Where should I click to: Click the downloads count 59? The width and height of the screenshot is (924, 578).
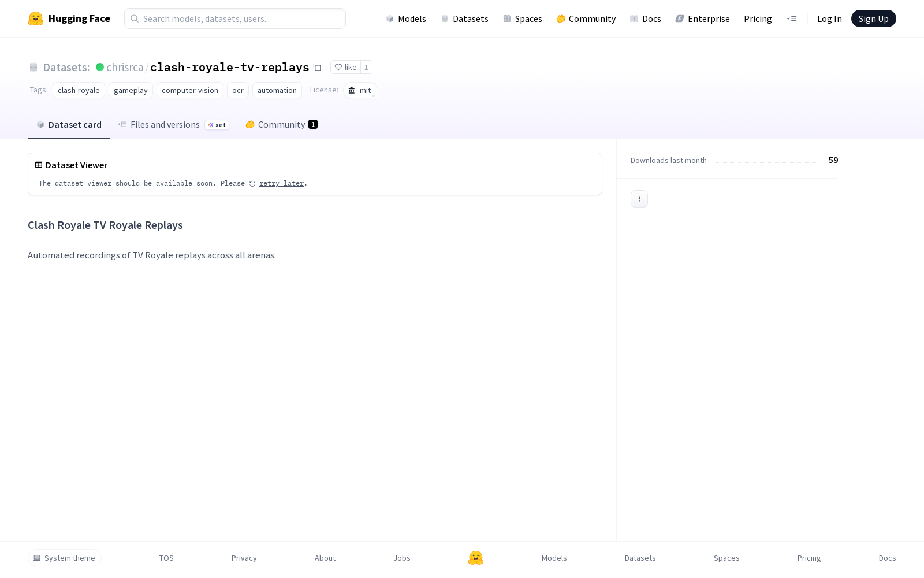[833, 160]
